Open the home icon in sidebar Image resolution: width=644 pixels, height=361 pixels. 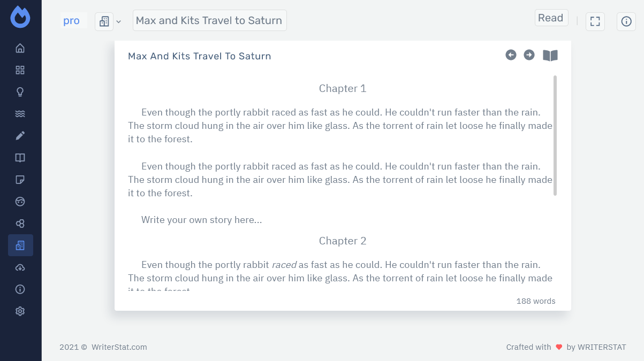(20, 48)
